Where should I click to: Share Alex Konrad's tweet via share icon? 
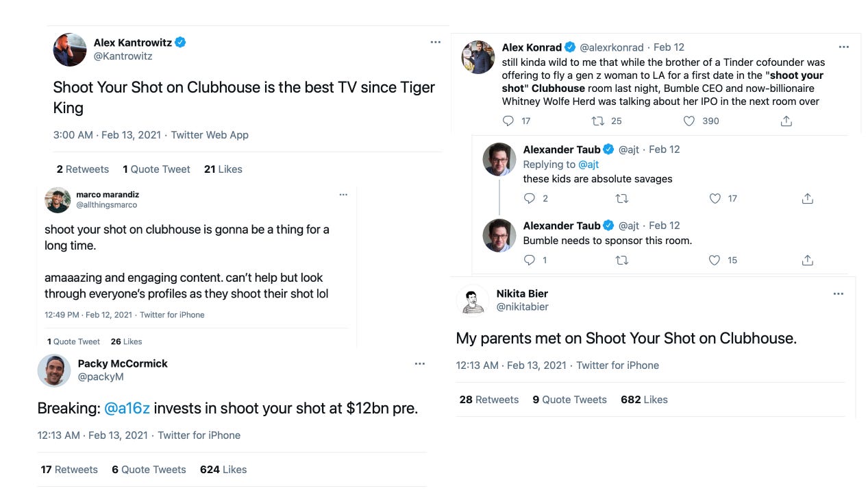[x=786, y=121]
